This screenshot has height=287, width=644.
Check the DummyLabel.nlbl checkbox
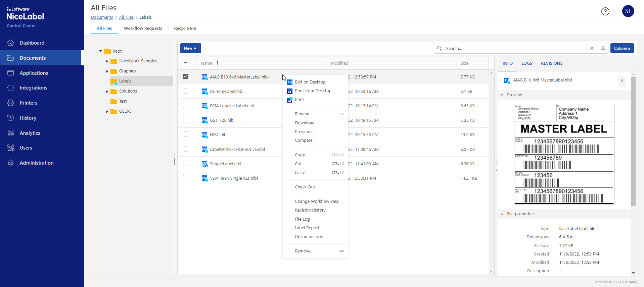point(186,91)
